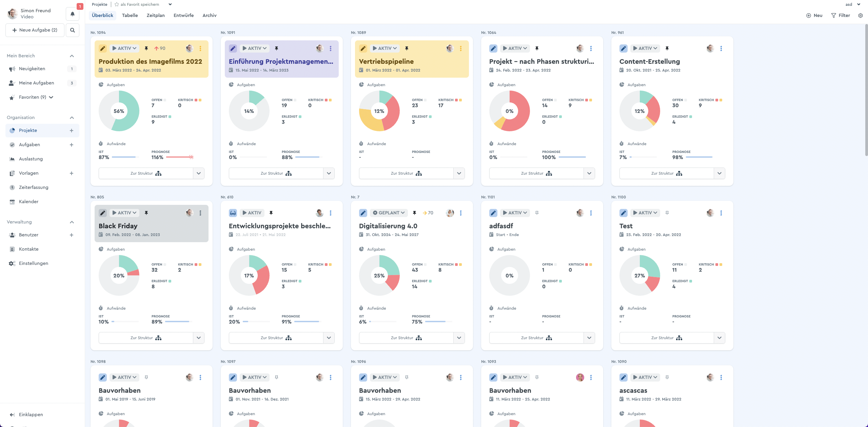Open AKTIV status dropdown on Vertriebspipeline

pyautogui.click(x=385, y=48)
